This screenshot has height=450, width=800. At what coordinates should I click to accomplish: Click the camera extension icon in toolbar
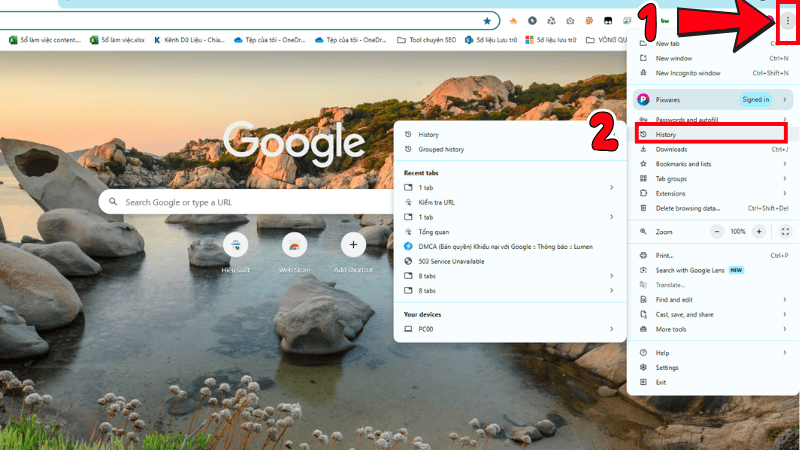569,20
